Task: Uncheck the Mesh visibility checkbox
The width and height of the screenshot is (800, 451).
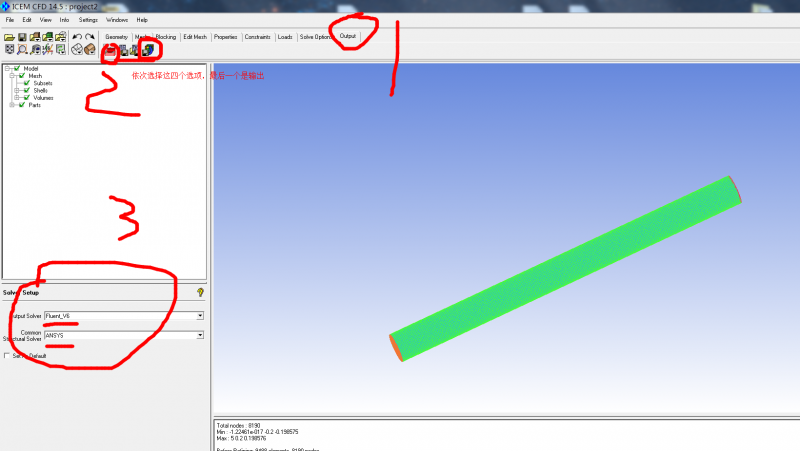Action: pos(22,76)
